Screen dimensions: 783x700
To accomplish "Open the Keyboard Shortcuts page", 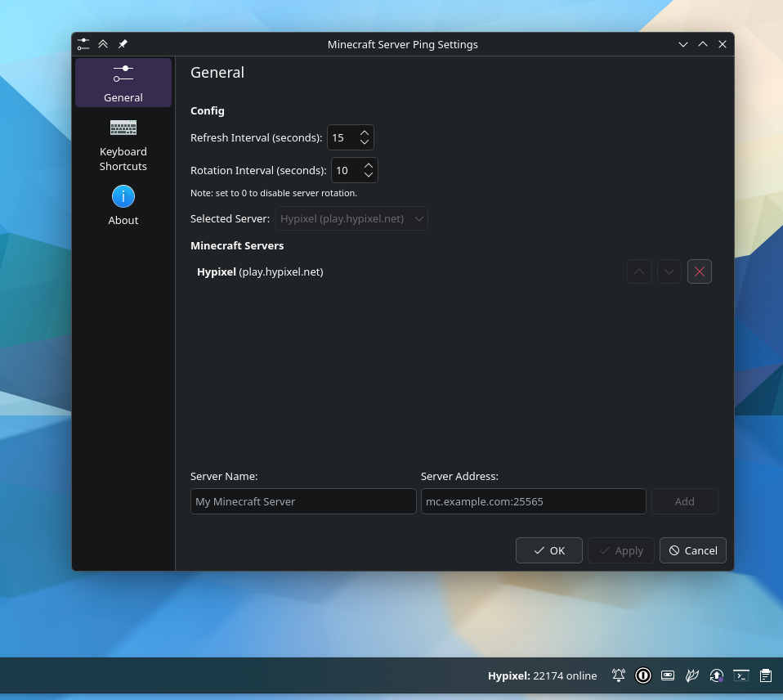I will point(123,146).
